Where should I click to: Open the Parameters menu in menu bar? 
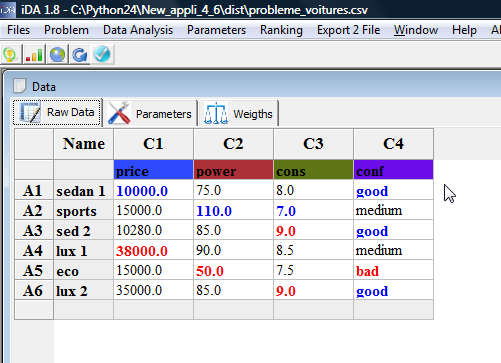(x=216, y=30)
